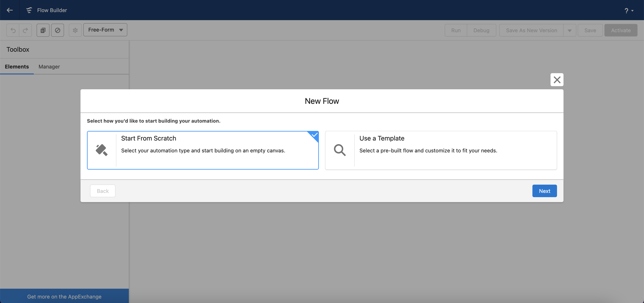Viewport: 644px width, 303px height.
Task: Click the redo icon in the toolbar
Action: click(x=25, y=30)
